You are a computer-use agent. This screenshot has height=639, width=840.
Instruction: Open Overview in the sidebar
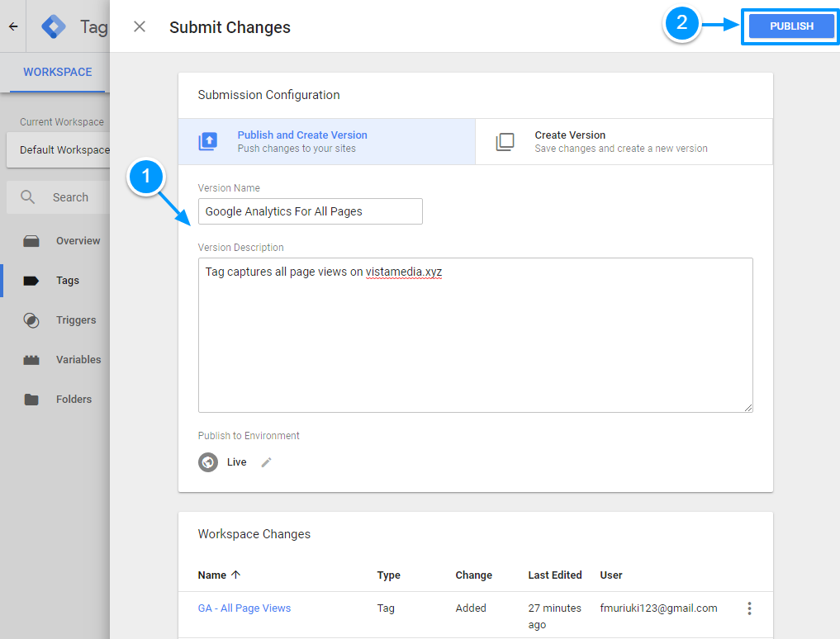[x=78, y=241]
